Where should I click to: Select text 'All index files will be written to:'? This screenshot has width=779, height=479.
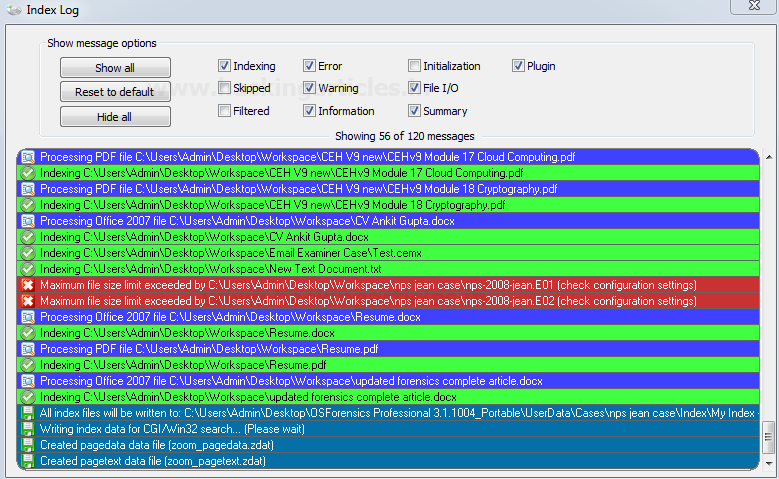coord(110,412)
